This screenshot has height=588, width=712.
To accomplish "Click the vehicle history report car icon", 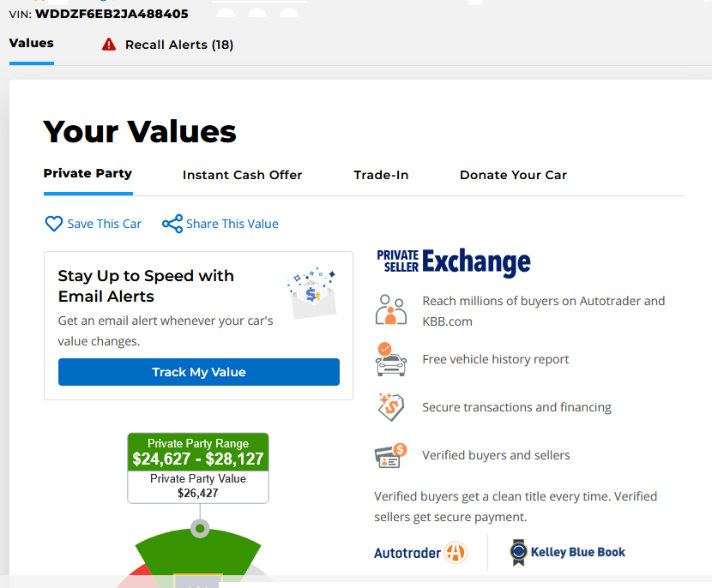I will [x=391, y=359].
